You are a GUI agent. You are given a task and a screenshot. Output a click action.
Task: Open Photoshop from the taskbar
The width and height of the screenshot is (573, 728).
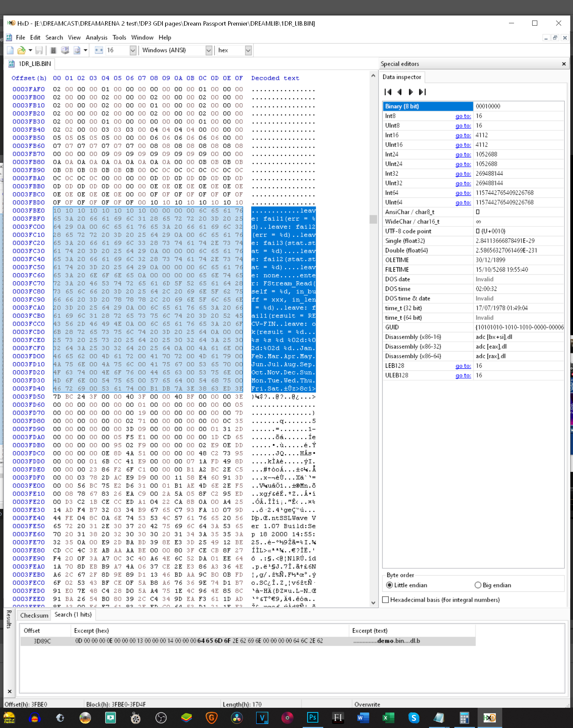(312, 718)
